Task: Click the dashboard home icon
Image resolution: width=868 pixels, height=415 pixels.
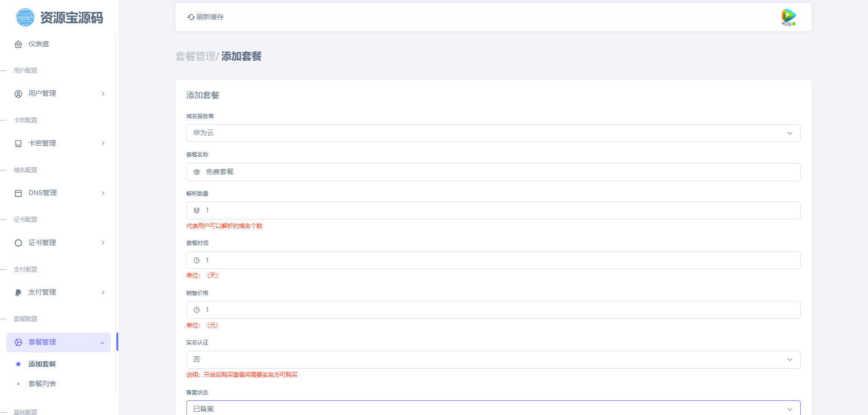Action: [x=18, y=44]
